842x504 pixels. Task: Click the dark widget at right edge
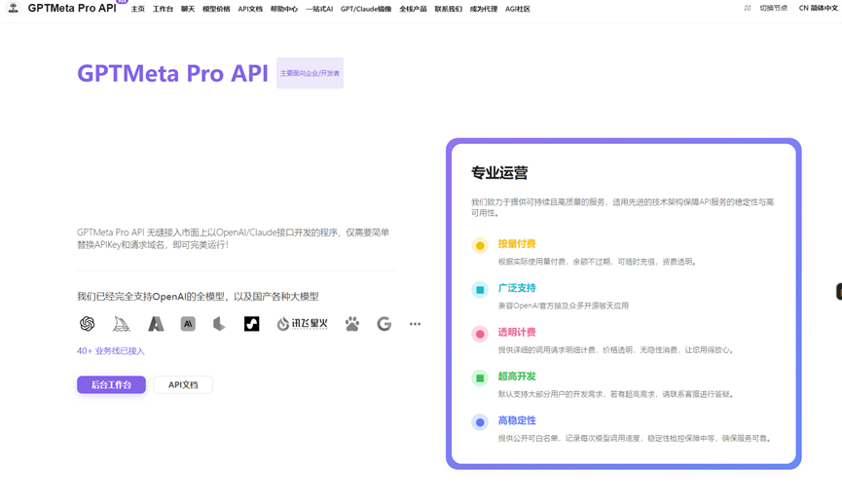(839, 292)
